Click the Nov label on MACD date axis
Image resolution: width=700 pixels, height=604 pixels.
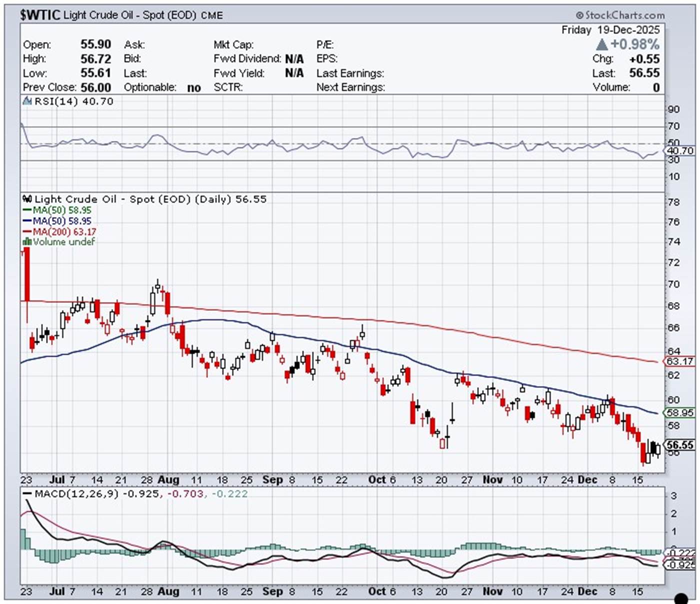click(x=492, y=591)
